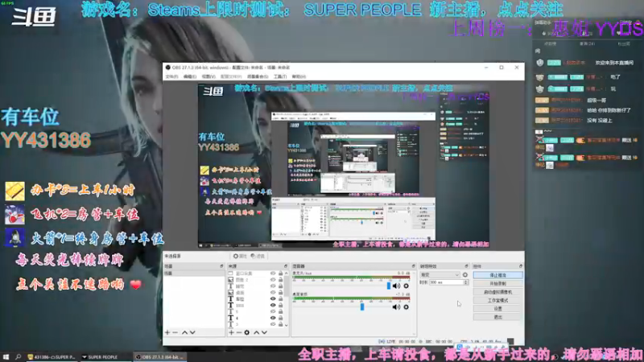644x362 pixels.
Task: Switch to OBS 27.1.3 taskbar button
Action: coord(159,357)
